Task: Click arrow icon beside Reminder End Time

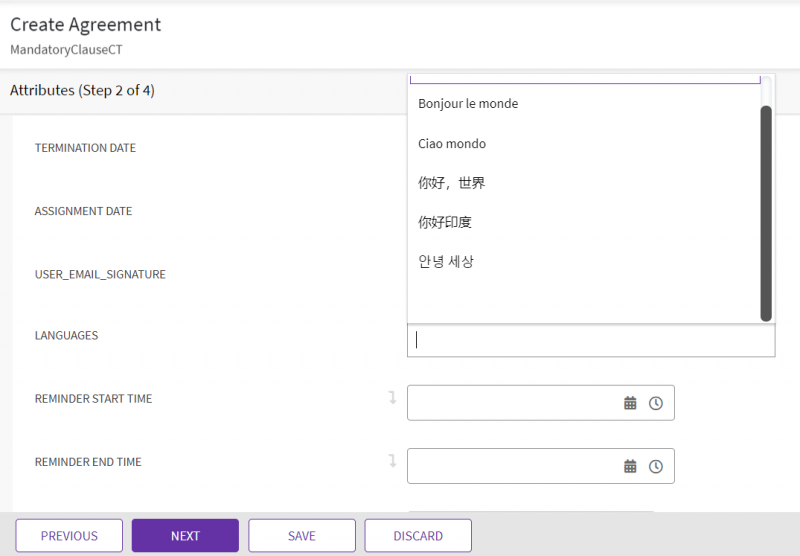Action: (x=392, y=461)
